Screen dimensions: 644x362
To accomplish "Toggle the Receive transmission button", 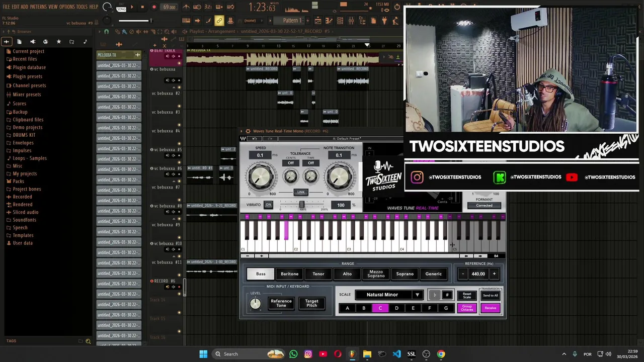I will coord(491,308).
